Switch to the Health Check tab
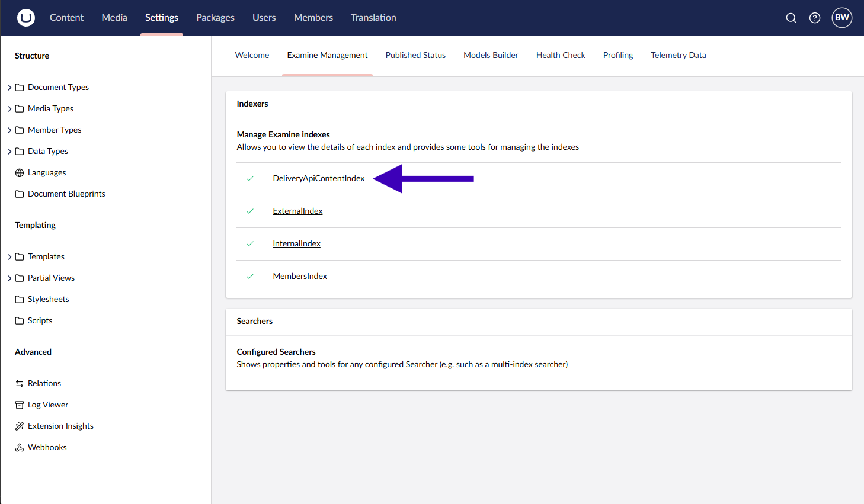The height and width of the screenshot is (504, 864). [560, 55]
